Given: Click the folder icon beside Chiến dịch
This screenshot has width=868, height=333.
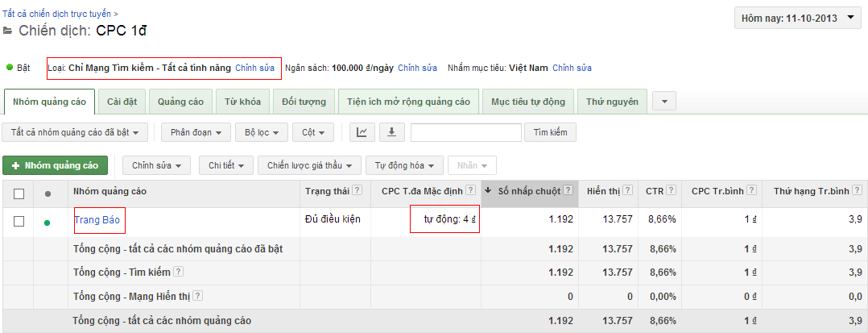Looking at the screenshot, I should pyautogui.click(x=7, y=31).
